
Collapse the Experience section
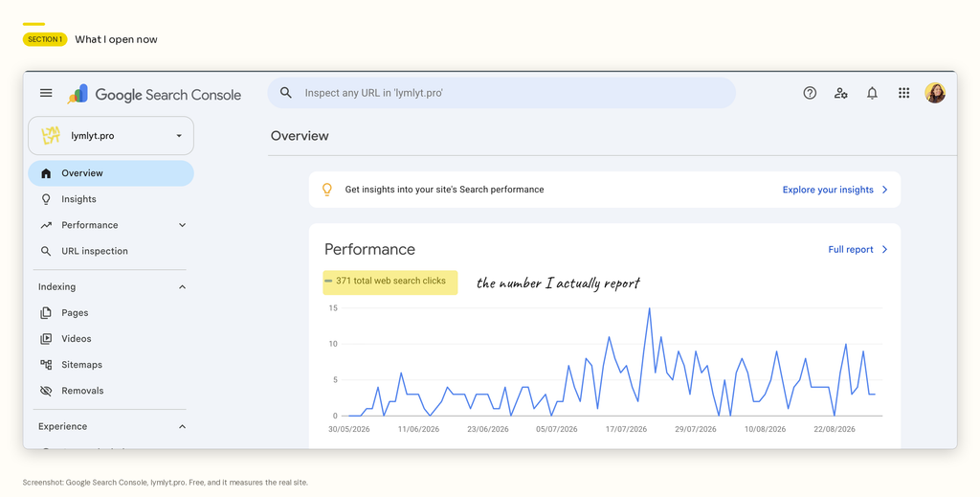[182, 426]
